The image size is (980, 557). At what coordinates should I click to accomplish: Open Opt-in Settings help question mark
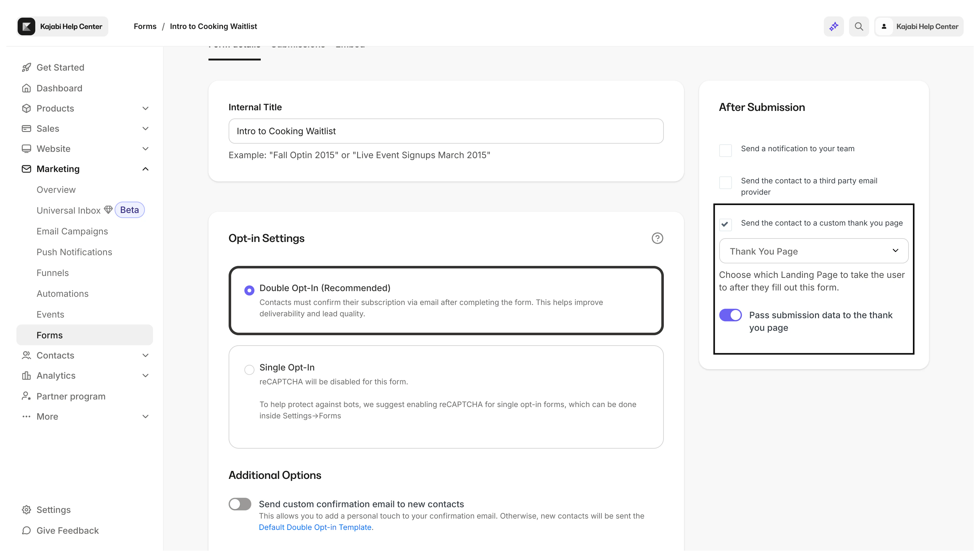(x=657, y=238)
